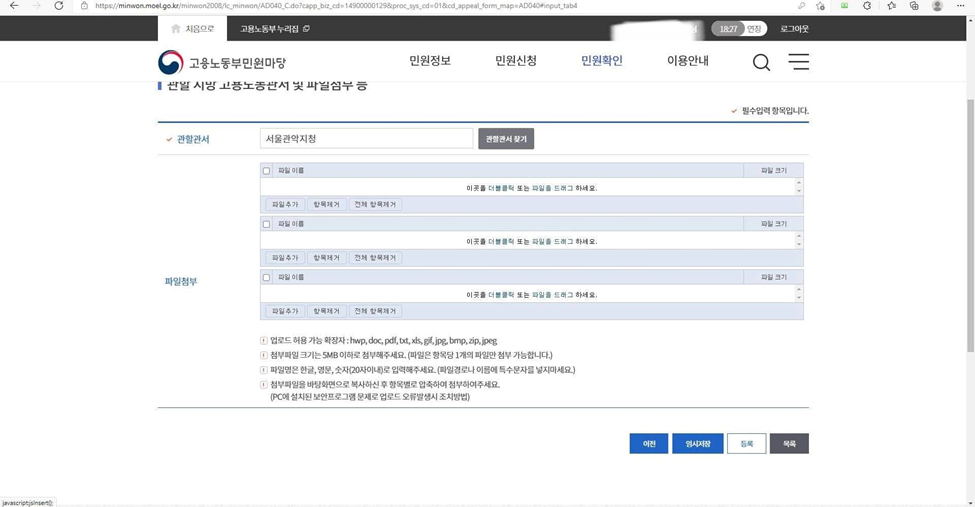This screenshot has height=507, width=975.
Task: Open site search with the magnifier icon
Action: coord(761,62)
